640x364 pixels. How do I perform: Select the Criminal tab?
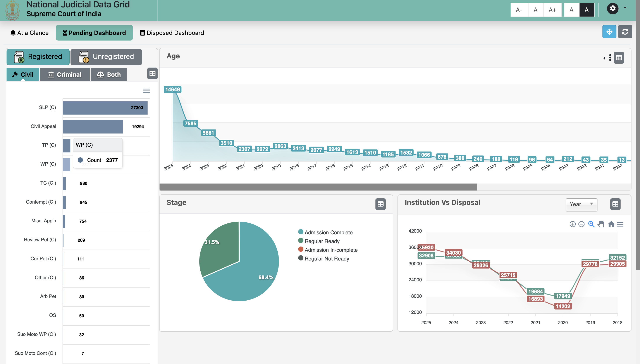tap(65, 75)
